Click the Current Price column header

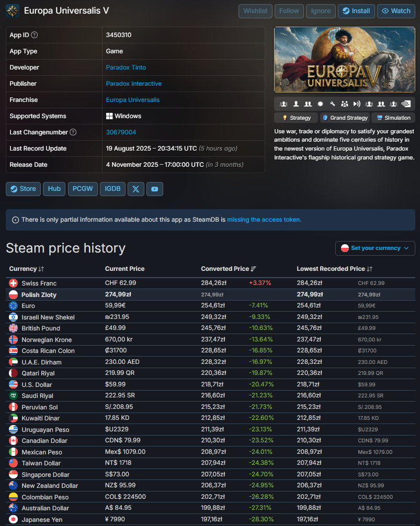[125, 269]
